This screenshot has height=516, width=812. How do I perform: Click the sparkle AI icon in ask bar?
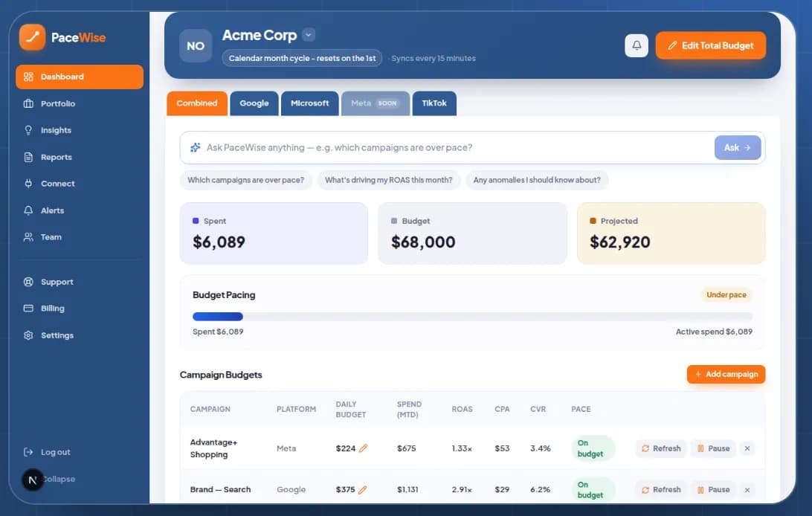(x=196, y=147)
